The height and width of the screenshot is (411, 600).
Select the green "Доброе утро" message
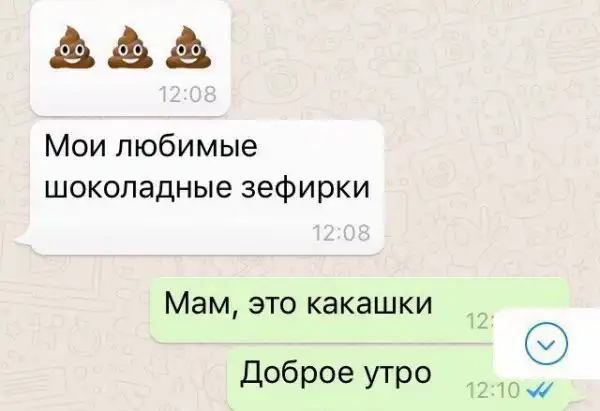point(400,378)
